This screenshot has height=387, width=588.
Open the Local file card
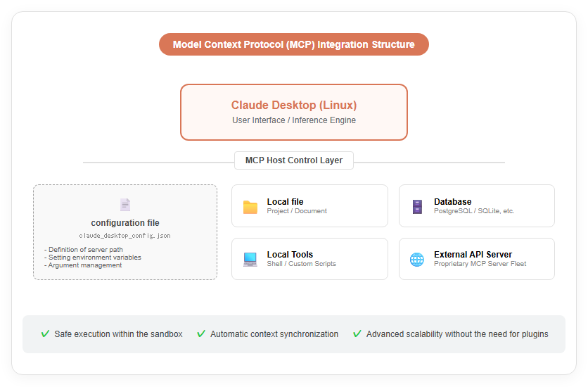[x=309, y=205]
